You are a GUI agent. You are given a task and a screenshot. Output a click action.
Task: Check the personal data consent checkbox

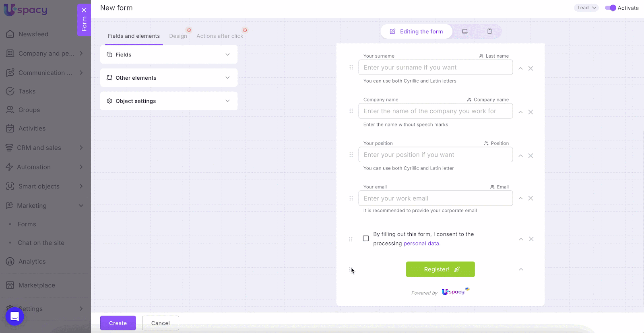(366, 238)
